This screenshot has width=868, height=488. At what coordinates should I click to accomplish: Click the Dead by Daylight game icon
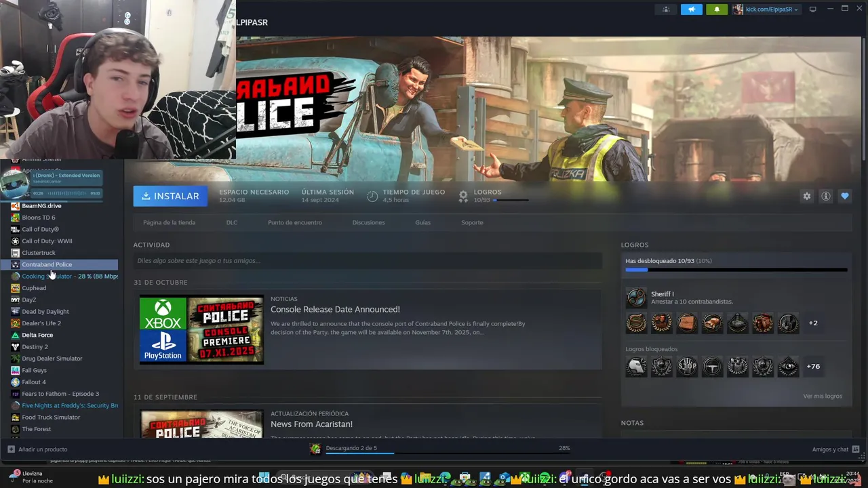(16, 312)
